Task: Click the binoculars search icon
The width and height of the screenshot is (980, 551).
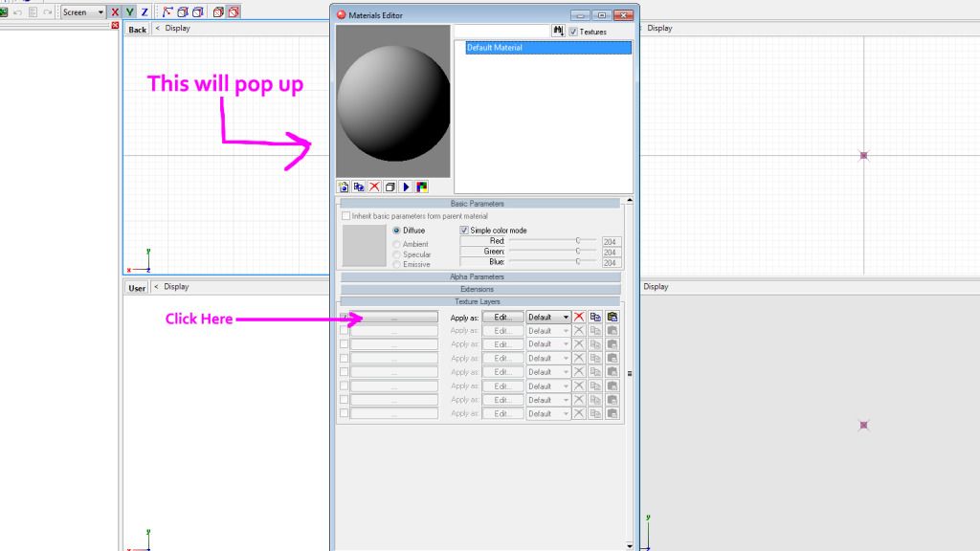Action: click(x=558, y=31)
